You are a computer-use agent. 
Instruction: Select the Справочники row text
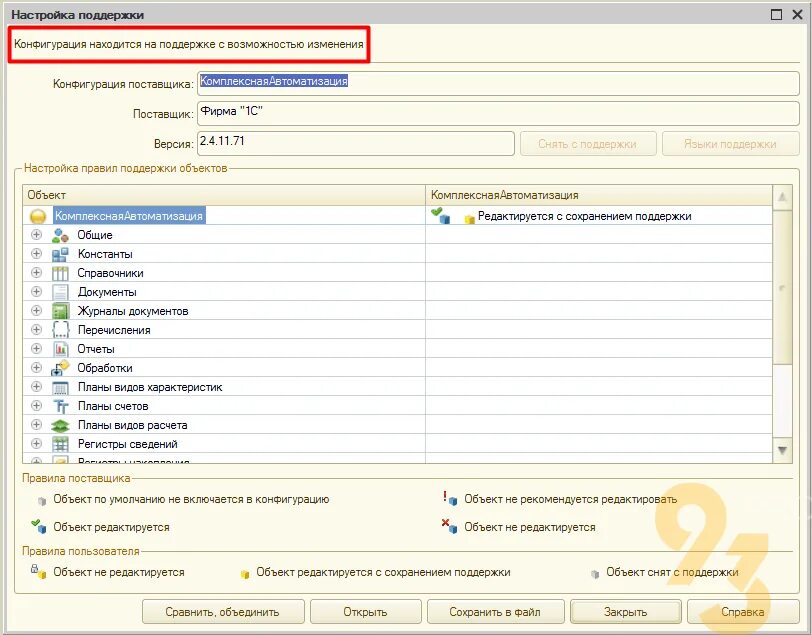click(110, 273)
